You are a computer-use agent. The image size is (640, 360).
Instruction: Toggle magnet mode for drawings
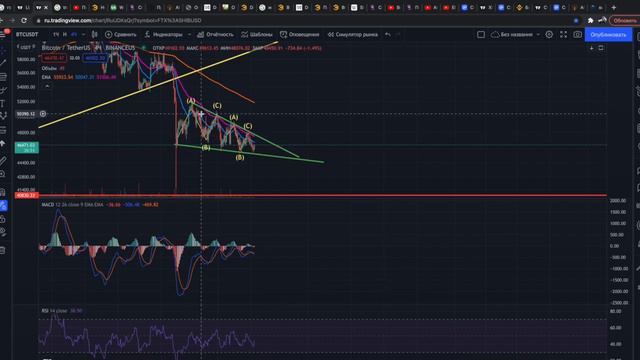(x=3, y=192)
